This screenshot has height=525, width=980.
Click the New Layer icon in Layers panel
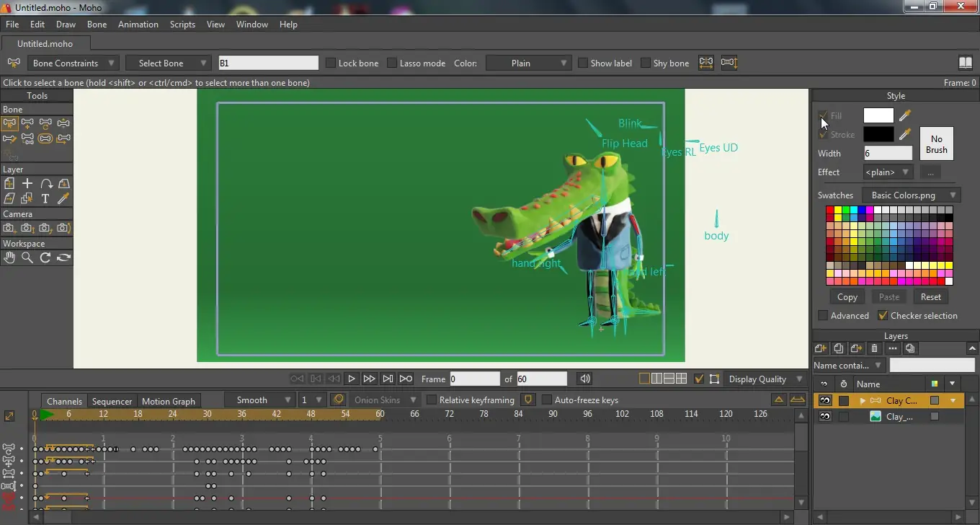820,348
